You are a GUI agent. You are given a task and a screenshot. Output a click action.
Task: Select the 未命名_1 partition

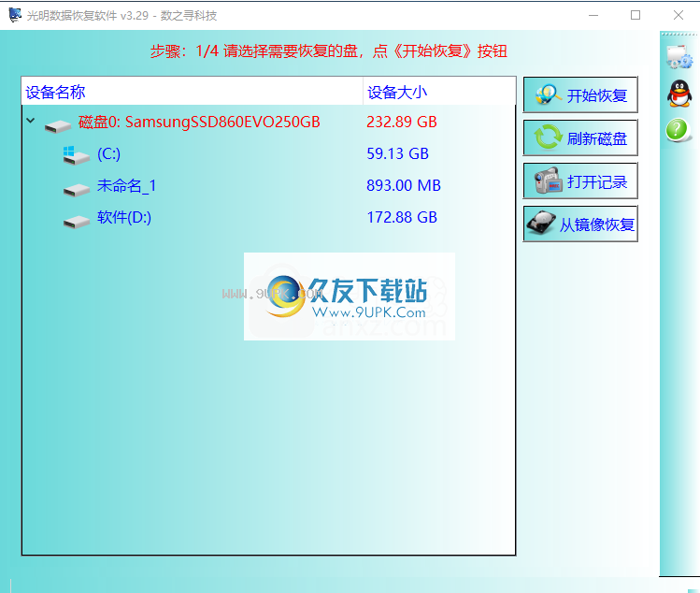[x=268, y=185]
